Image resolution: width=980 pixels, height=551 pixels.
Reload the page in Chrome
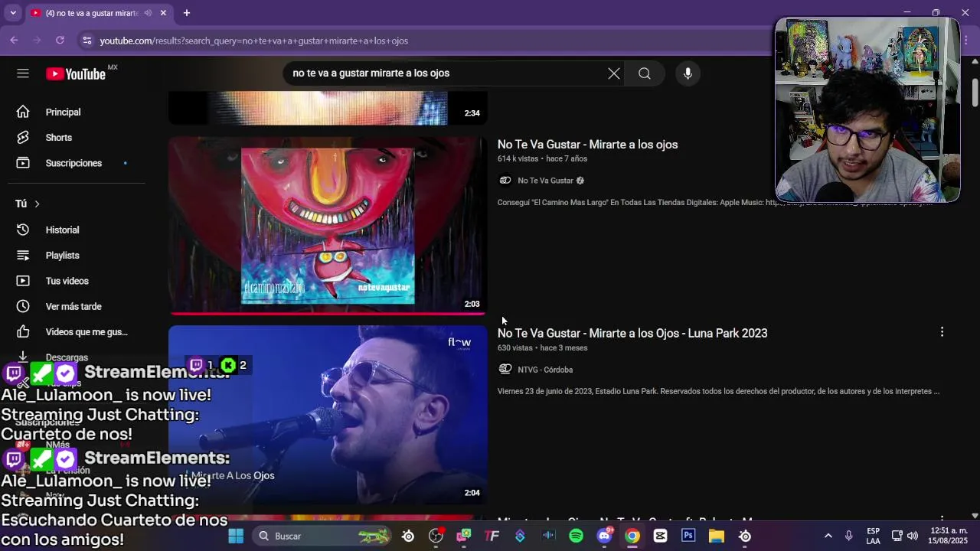(60, 41)
